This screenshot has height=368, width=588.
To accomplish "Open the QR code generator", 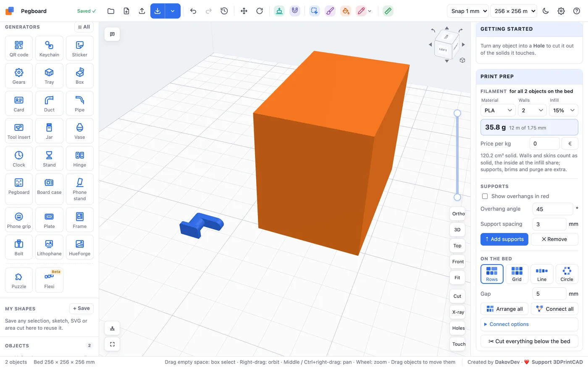I will tap(19, 48).
